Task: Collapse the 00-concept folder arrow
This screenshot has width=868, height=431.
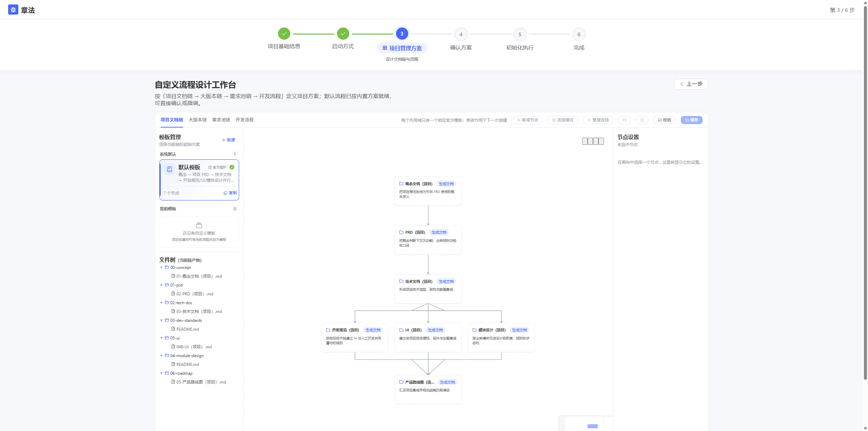Action: point(161,268)
